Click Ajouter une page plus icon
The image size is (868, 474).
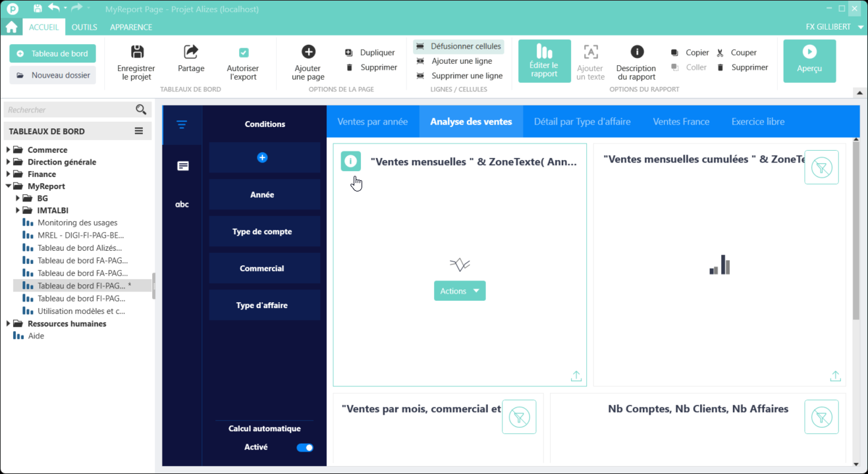pyautogui.click(x=308, y=52)
